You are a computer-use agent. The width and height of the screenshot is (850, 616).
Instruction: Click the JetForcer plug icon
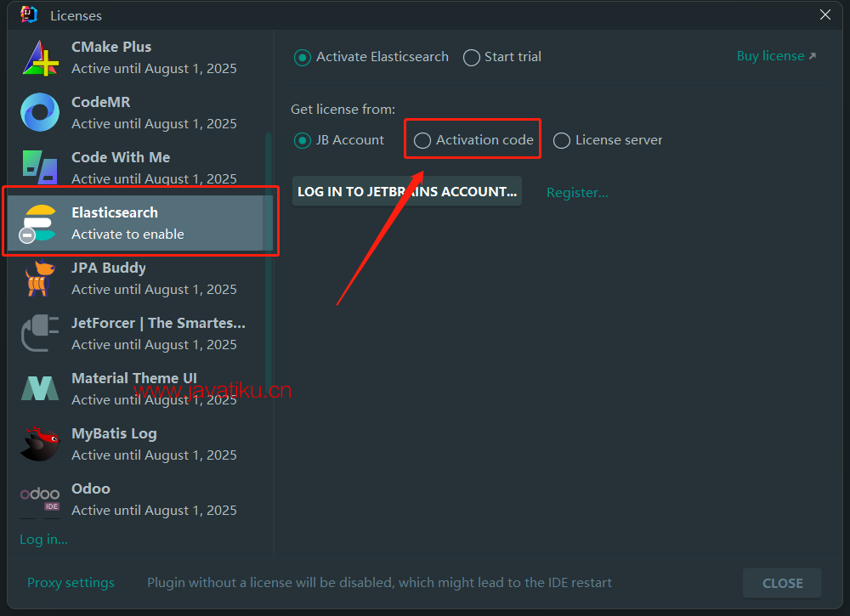click(x=40, y=333)
